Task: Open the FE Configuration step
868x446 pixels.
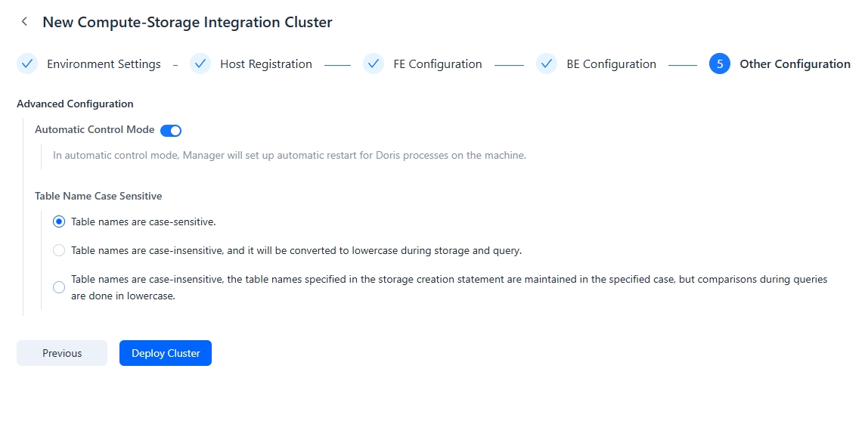Action: tap(436, 63)
